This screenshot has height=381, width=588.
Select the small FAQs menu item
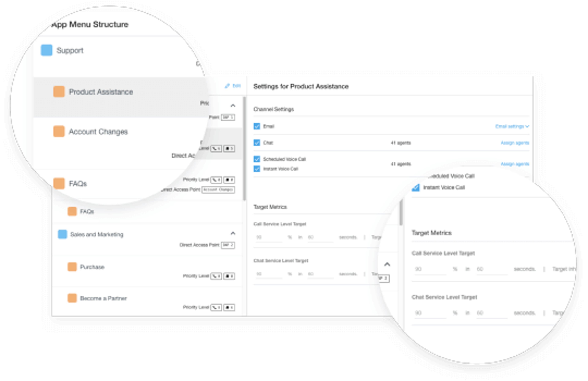point(87,211)
